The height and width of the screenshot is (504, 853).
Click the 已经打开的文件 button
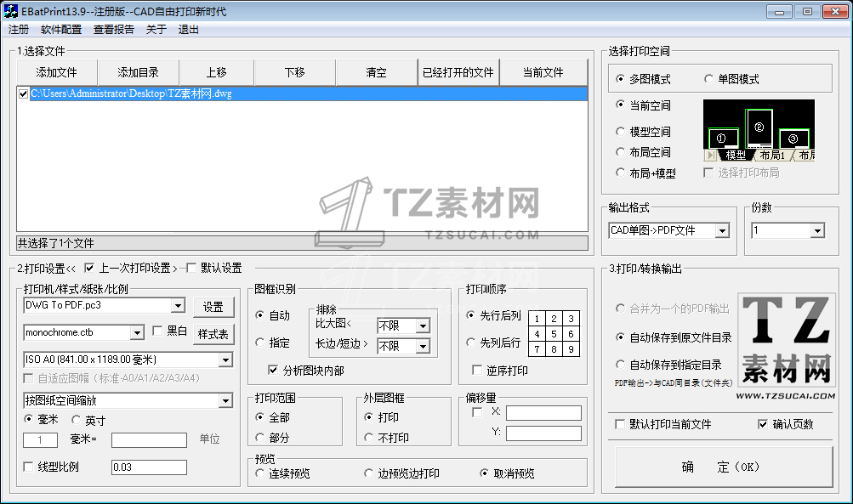[x=458, y=72]
